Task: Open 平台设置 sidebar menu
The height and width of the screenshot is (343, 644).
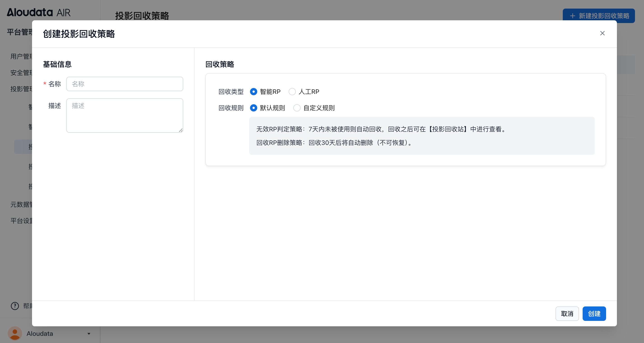Action: pos(21,221)
